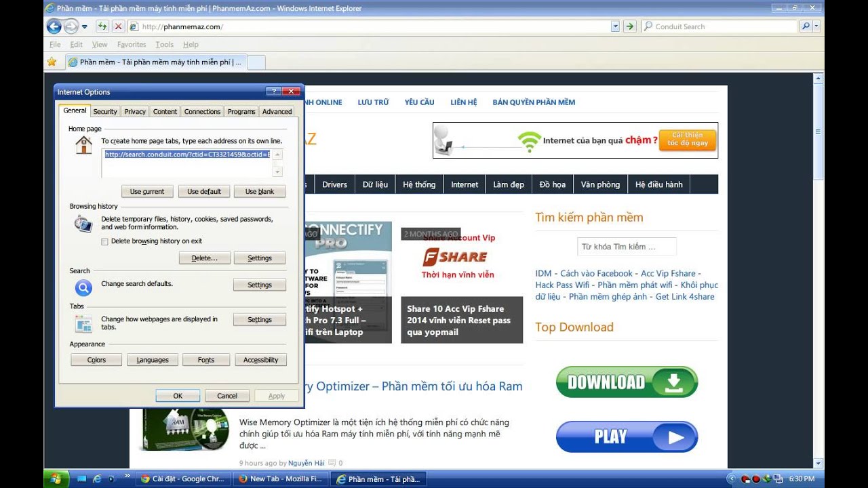The image size is (868, 488).
Task: Click the Forward navigation arrow
Action: (x=71, y=26)
